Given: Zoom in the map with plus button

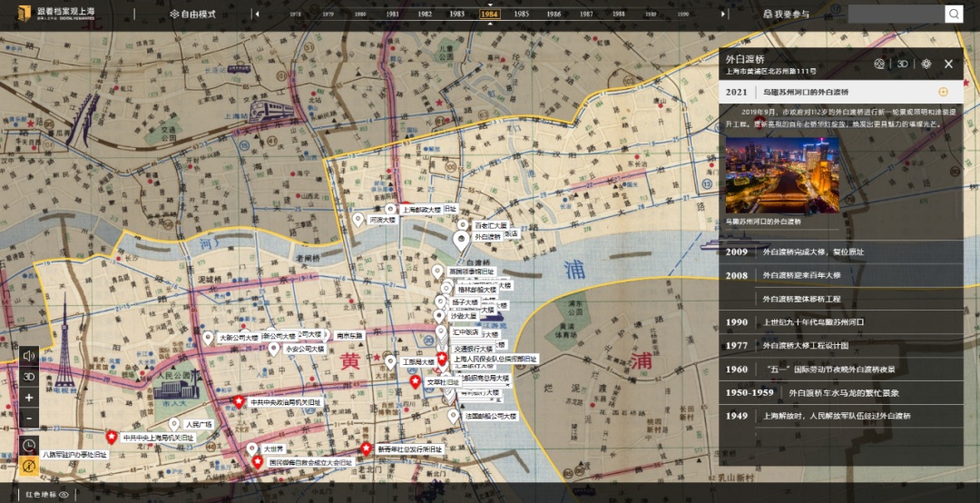Looking at the screenshot, I should click(29, 398).
